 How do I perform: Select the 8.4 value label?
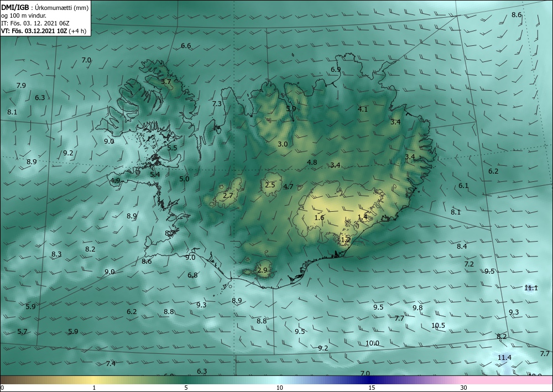click(462, 247)
